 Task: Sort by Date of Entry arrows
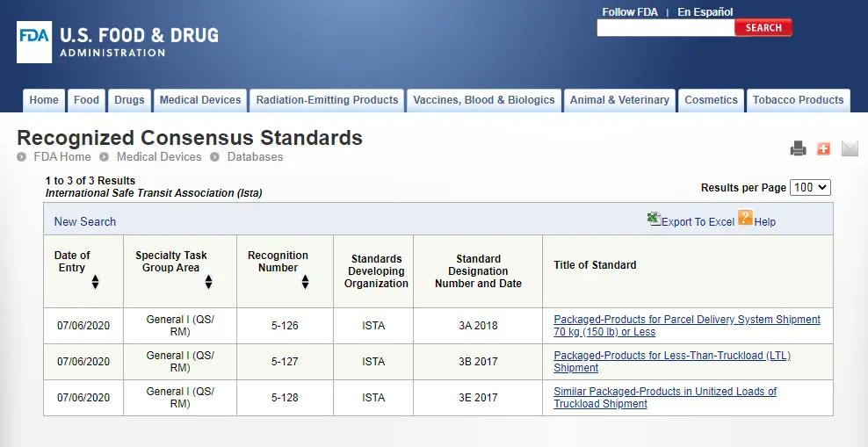point(95,282)
